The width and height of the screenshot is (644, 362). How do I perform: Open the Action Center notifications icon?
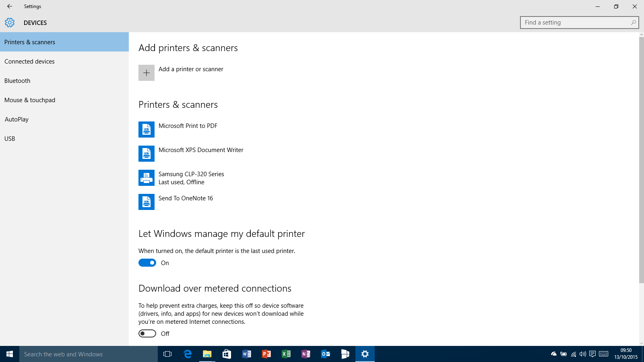[x=592, y=354]
